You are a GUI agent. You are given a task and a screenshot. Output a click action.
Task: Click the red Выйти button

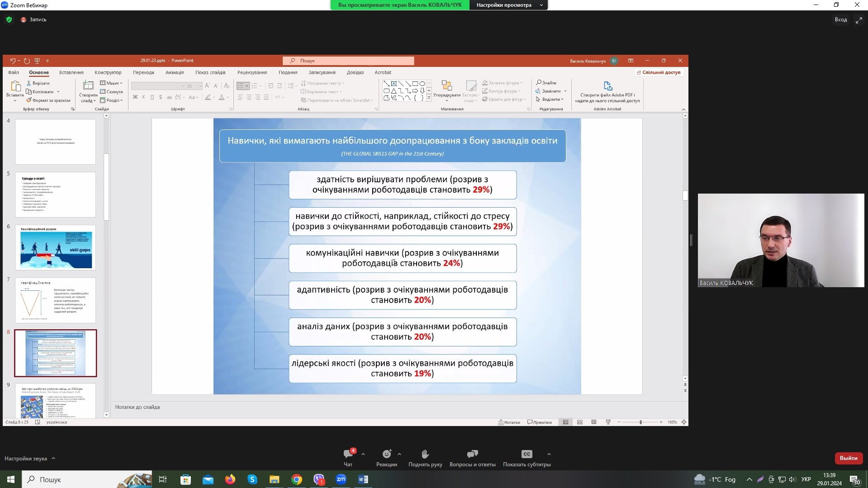point(848,458)
